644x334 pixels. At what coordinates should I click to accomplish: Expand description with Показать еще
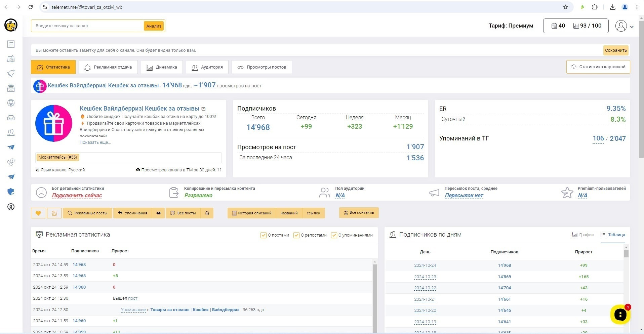pyautogui.click(x=95, y=142)
